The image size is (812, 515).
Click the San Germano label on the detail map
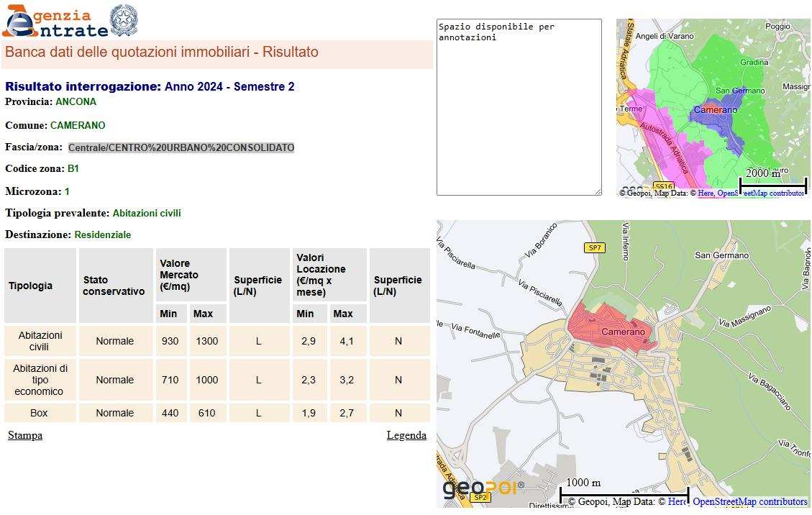pyautogui.click(x=721, y=255)
